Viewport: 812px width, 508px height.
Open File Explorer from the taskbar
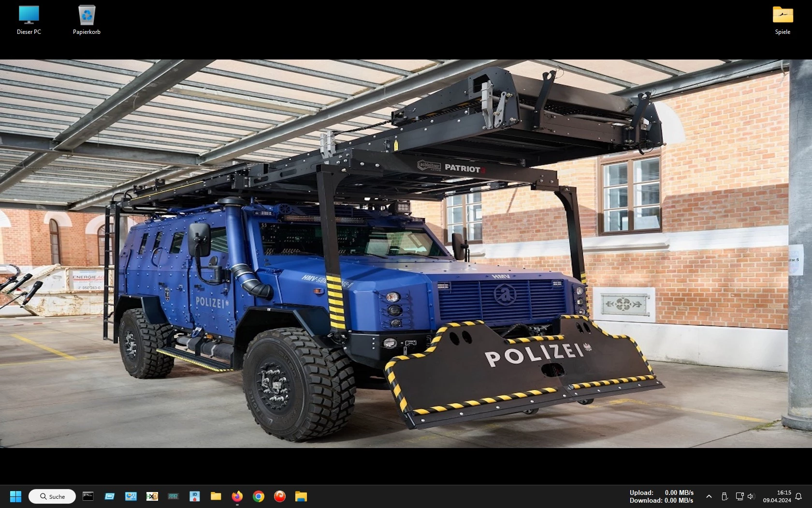(x=301, y=496)
